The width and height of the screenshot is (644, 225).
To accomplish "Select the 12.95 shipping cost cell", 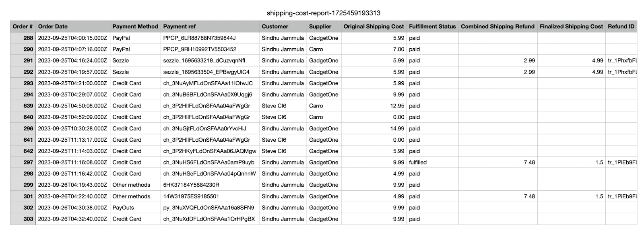I will 374,106.
